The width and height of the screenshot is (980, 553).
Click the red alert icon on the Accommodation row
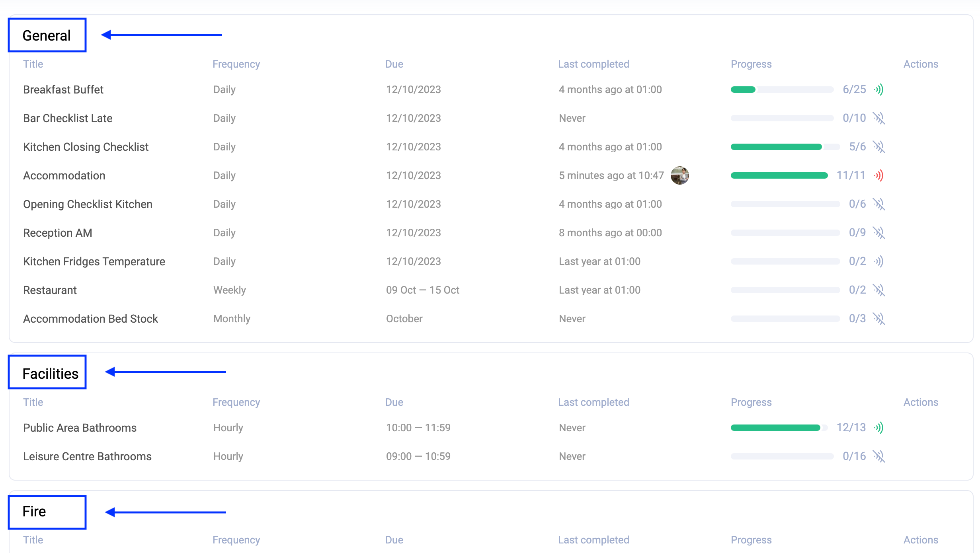[880, 175]
